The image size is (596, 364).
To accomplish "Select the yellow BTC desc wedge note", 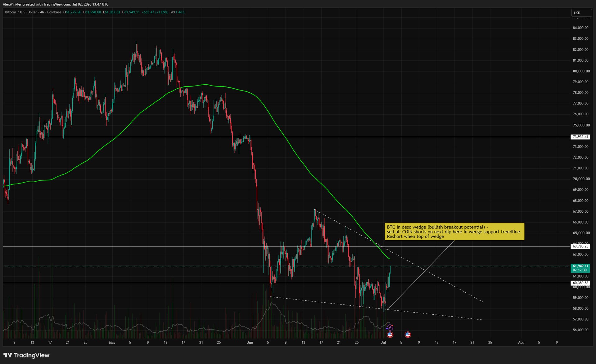I will tap(454, 232).
